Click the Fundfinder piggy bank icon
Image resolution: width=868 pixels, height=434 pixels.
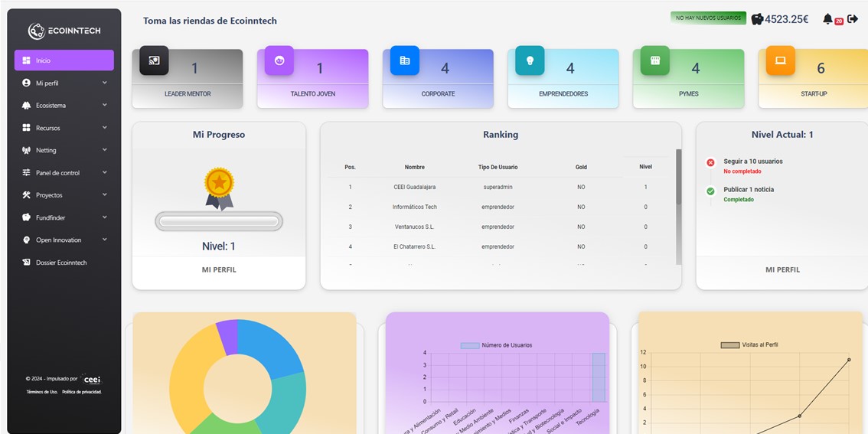(x=26, y=217)
